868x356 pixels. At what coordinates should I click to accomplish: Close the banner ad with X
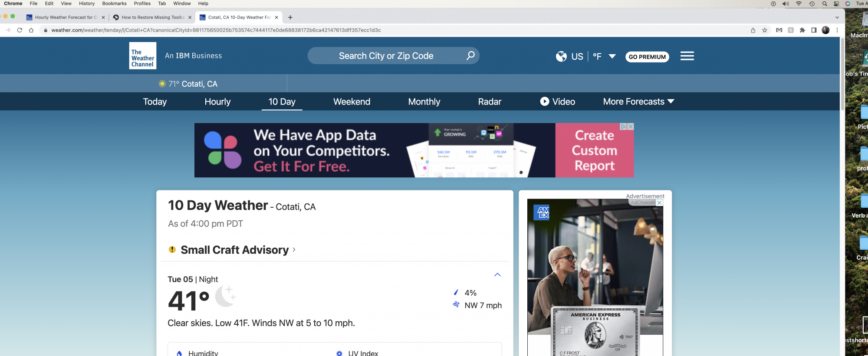click(x=631, y=127)
